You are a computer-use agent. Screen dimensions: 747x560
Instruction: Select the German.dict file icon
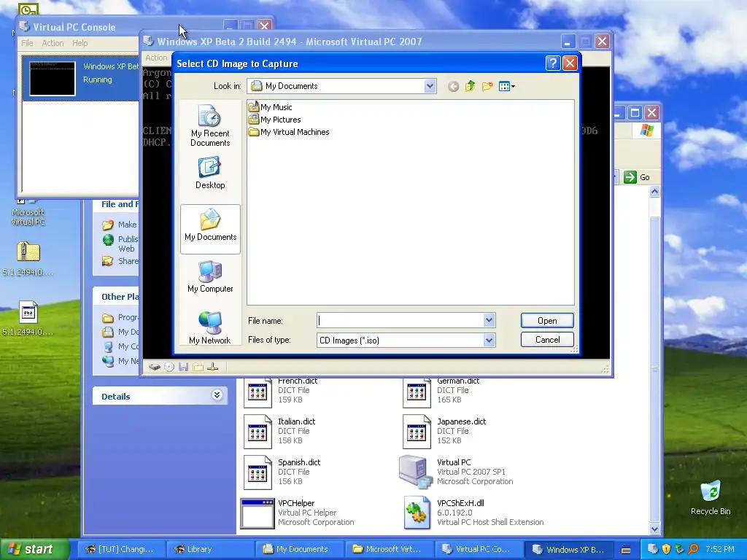(417, 392)
